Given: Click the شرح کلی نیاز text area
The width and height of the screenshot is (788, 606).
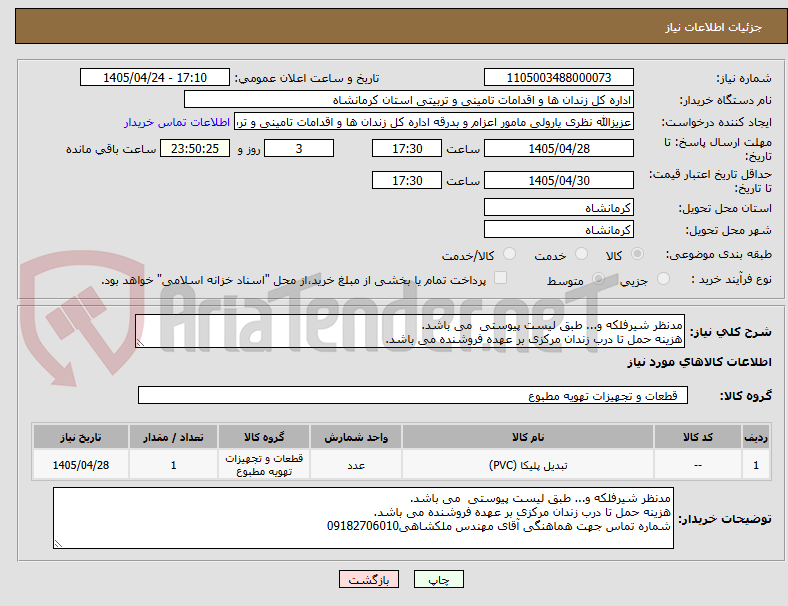Looking at the screenshot, I should coord(410,332).
